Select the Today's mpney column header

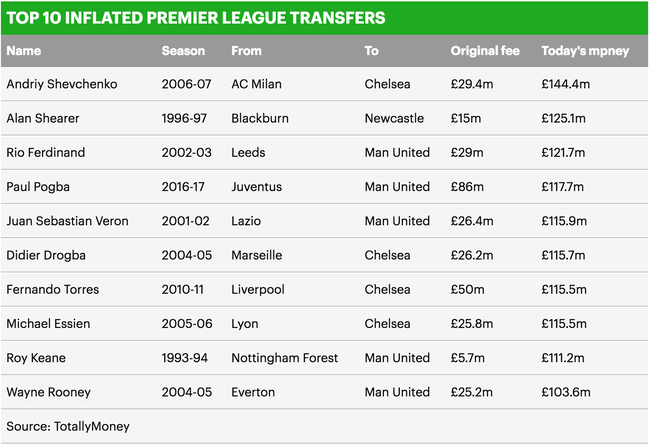[x=585, y=51]
